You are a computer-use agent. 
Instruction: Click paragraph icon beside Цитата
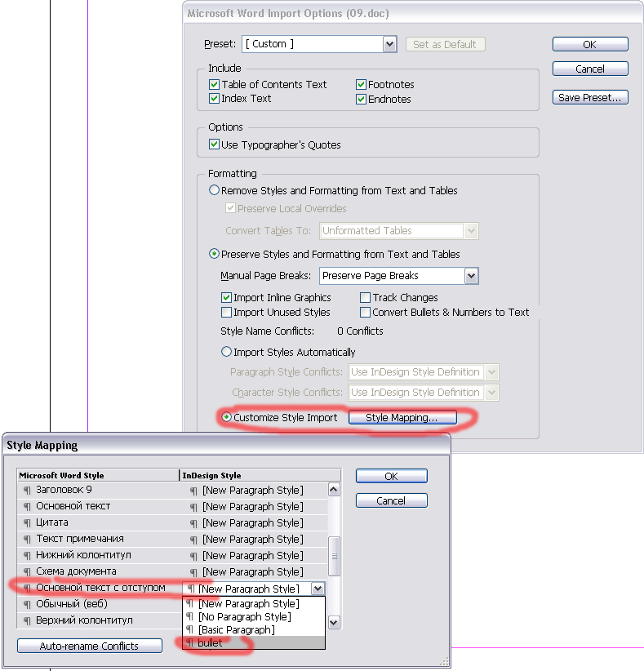(28, 523)
